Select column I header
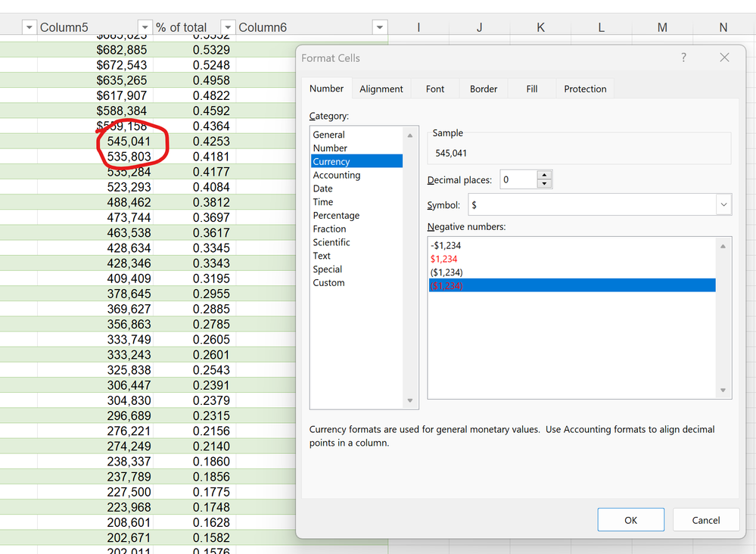The width and height of the screenshot is (756, 554). [418, 27]
